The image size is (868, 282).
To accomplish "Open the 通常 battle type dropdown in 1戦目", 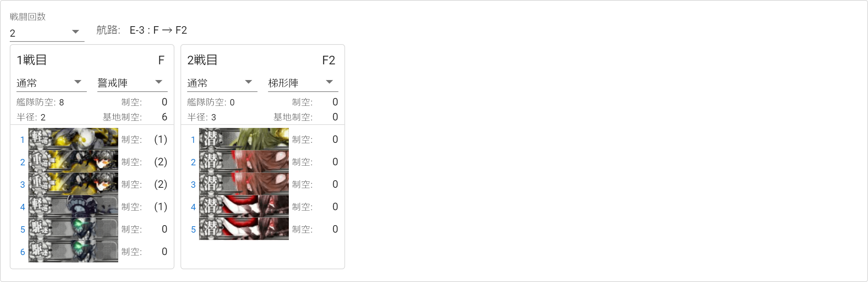I will tap(52, 83).
